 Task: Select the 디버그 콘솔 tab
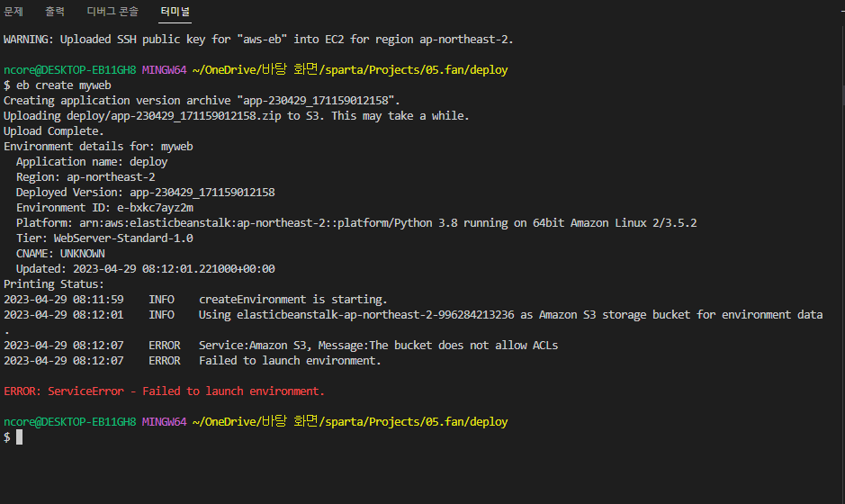pos(112,12)
